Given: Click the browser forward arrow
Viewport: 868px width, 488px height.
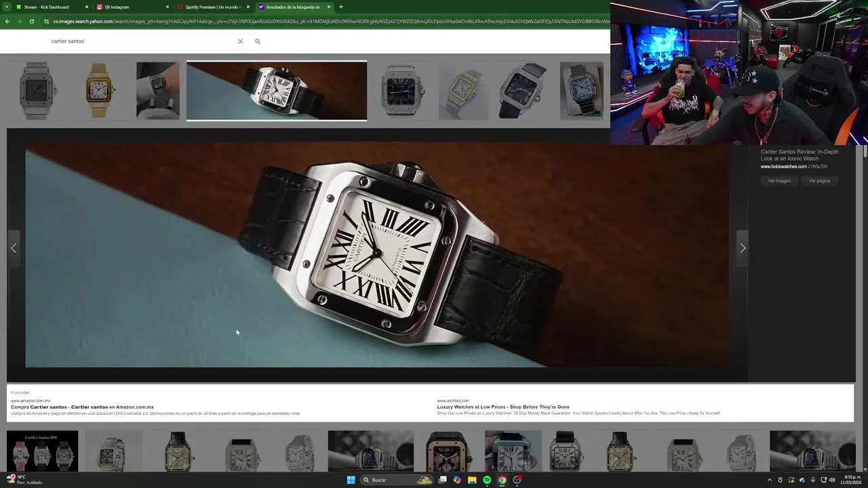Looking at the screenshot, I should [19, 22].
